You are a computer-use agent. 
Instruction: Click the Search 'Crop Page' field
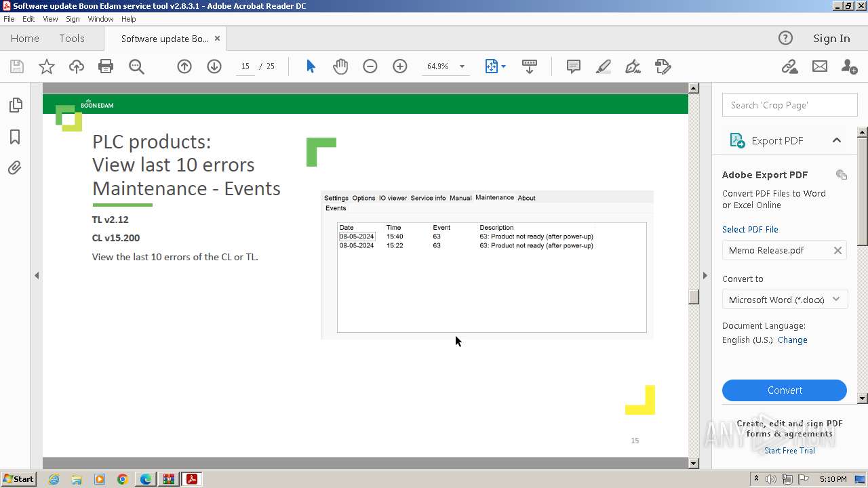(x=789, y=105)
